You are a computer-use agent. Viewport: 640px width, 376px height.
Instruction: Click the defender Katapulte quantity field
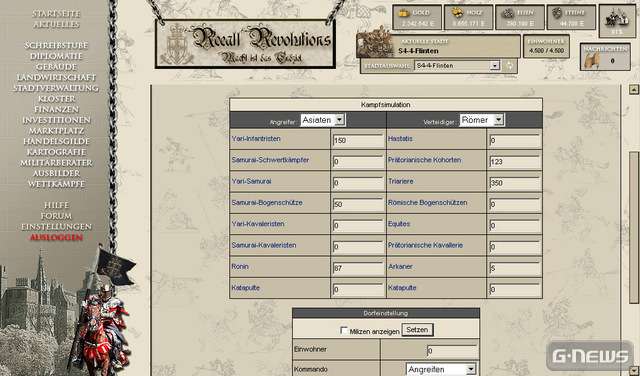tap(515, 289)
